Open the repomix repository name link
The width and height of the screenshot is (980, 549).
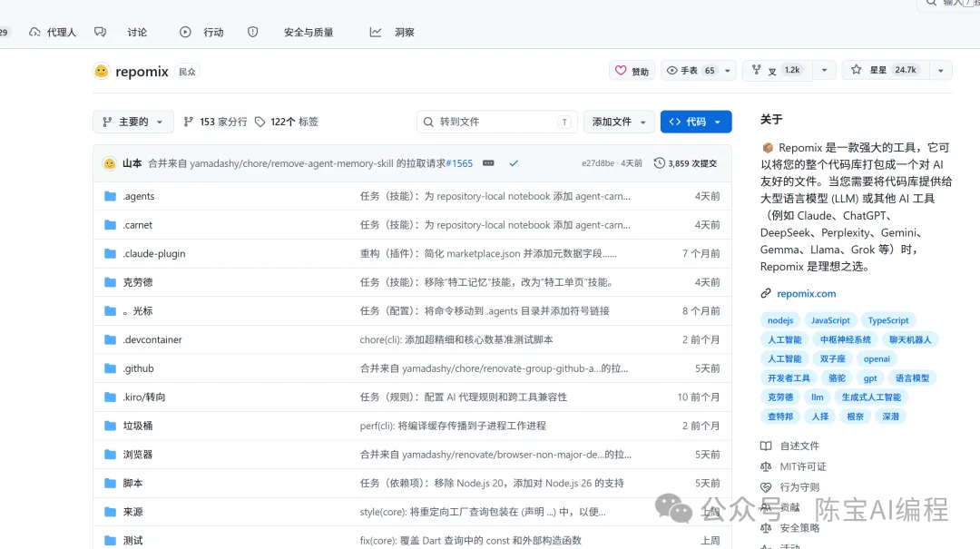pyautogui.click(x=142, y=72)
